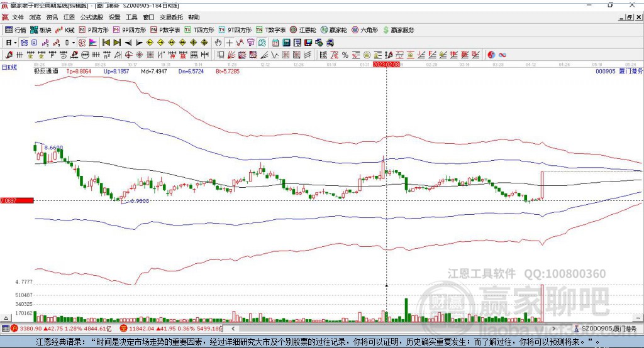Open the T数字表 tool
The height and width of the screenshot is (348, 644).
pos(270,30)
